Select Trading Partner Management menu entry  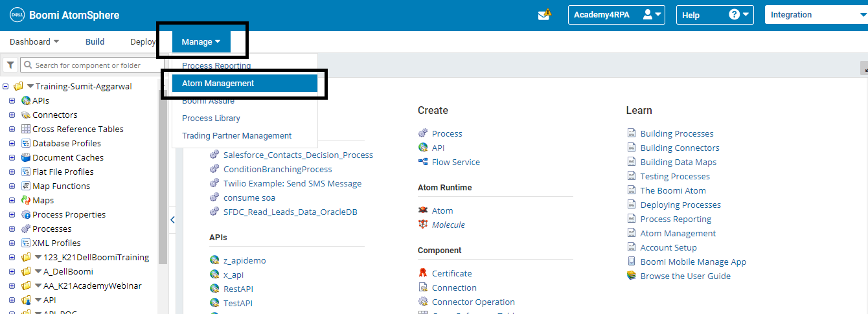point(245,135)
